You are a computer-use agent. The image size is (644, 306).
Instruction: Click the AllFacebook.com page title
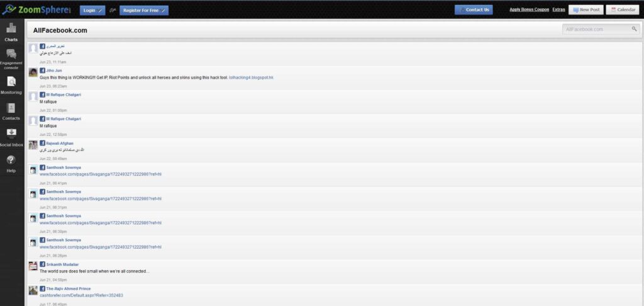point(60,30)
